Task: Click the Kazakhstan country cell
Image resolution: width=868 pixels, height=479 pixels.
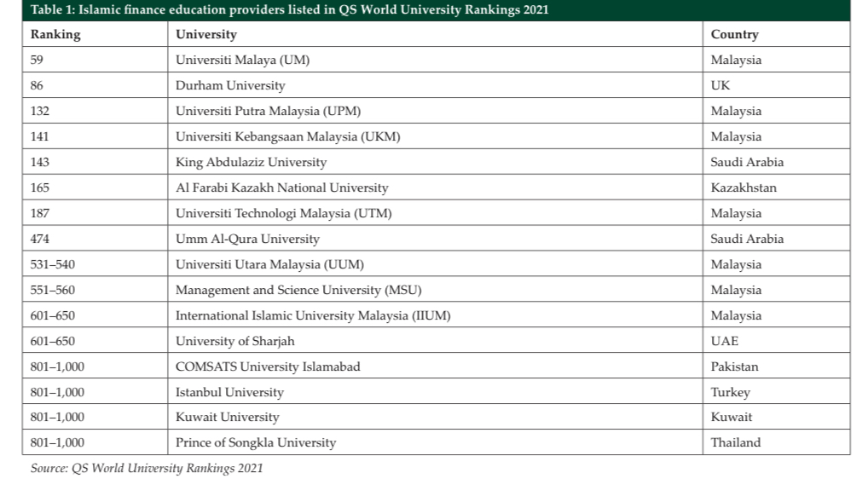Action: click(x=744, y=188)
